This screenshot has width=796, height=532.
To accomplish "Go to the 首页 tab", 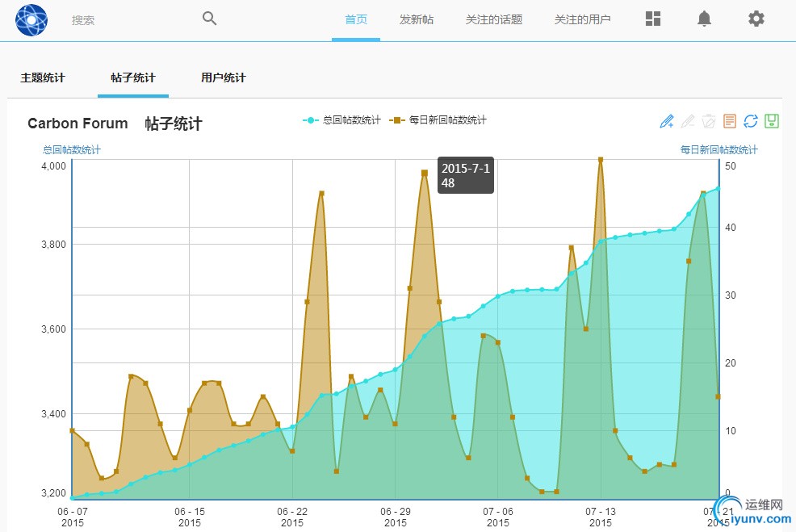I will [356, 19].
